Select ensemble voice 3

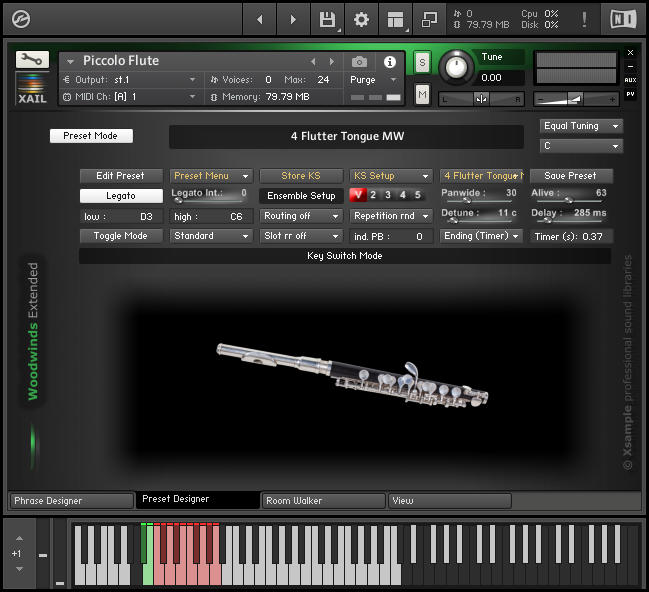coord(388,195)
